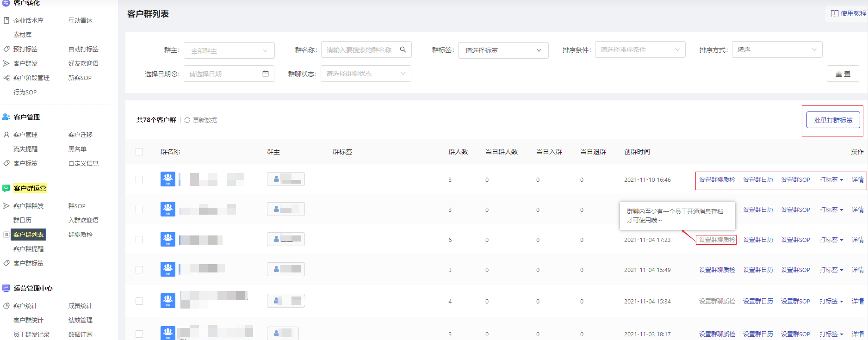Click the 客户群群发 send icon
Viewport: 868px width, 340px height.
click(6, 206)
